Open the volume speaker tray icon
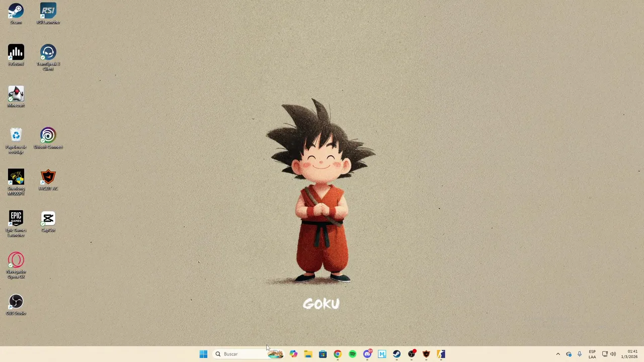Screen dimensions: 644x362 [x=613, y=354]
